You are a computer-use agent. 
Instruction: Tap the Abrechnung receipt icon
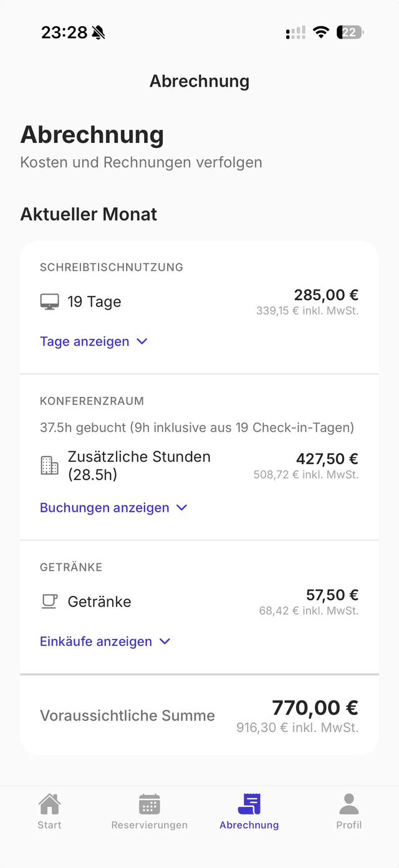coord(249,805)
